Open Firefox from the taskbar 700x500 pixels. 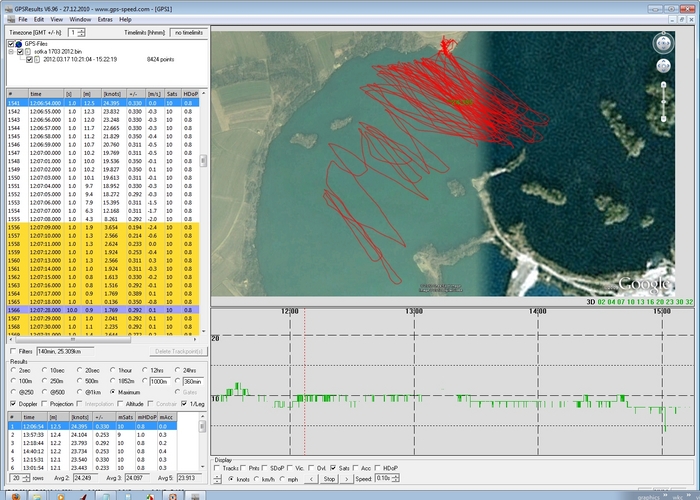(x=15, y=496)
